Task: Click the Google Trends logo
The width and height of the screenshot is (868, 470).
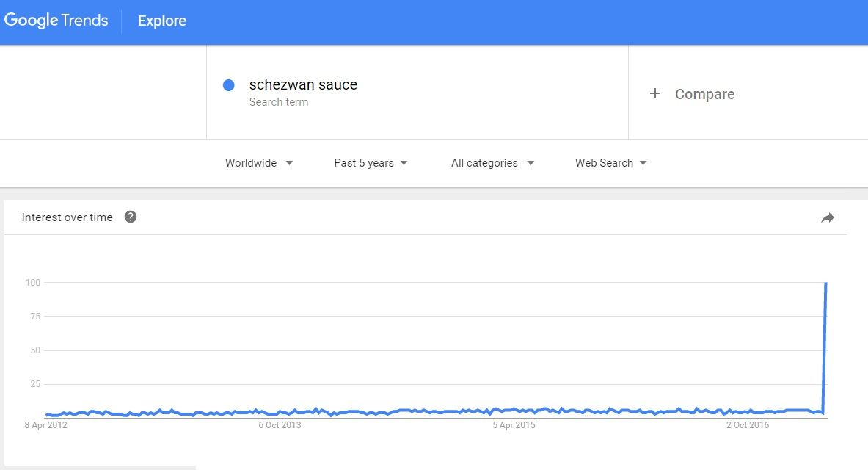Action: (56, 21)
